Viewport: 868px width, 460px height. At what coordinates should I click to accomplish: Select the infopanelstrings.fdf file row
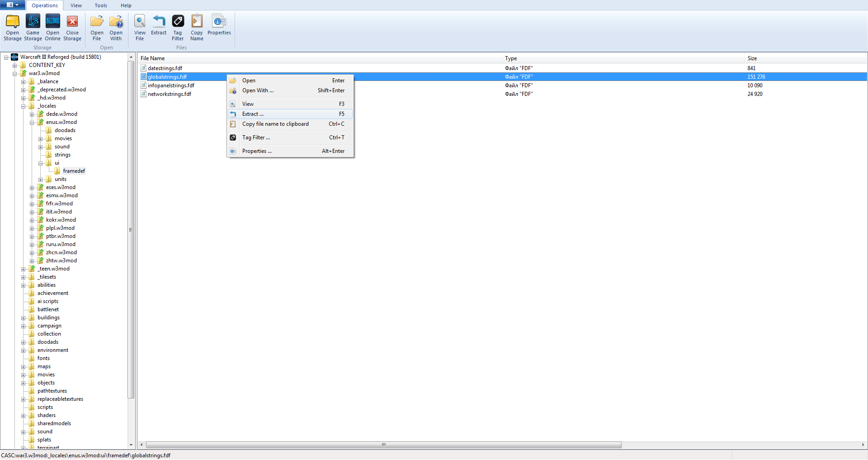click(x=502, y=85)
